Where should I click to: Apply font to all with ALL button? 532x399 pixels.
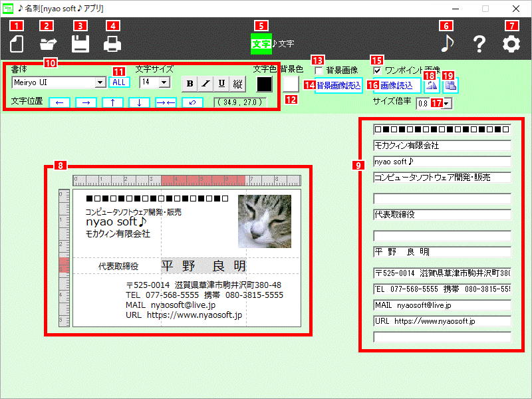[119, 82]
